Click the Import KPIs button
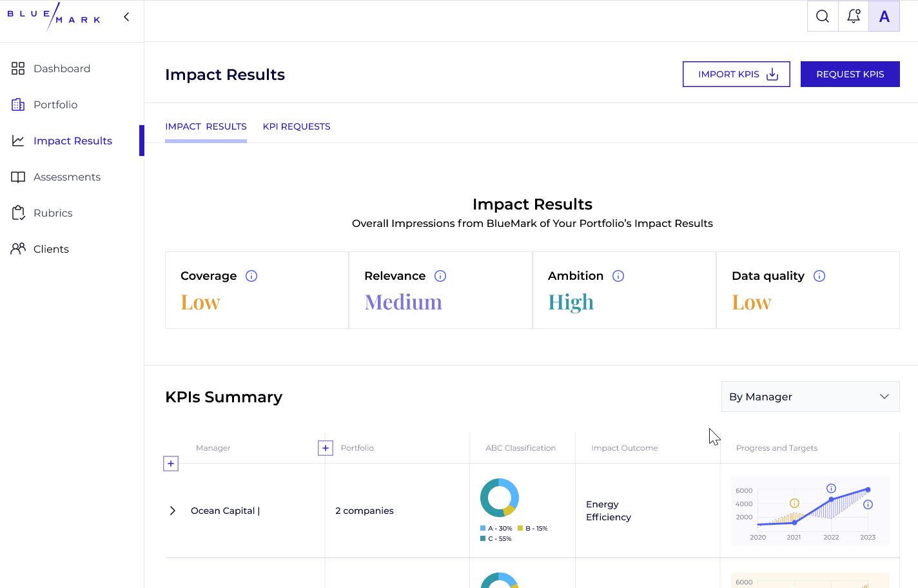Viewport: 918px width, 588px height. pyautogui.click(x=736, y=74)
